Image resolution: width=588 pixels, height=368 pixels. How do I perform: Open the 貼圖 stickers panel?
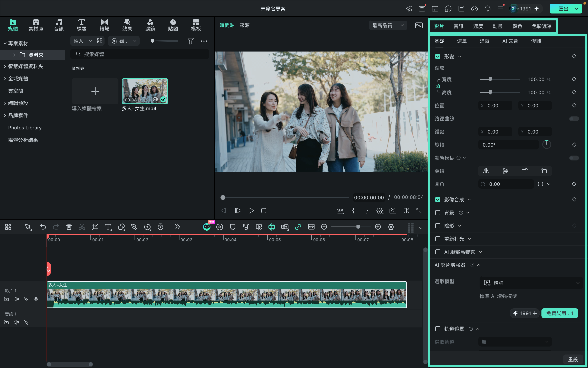tap(173, 25)
